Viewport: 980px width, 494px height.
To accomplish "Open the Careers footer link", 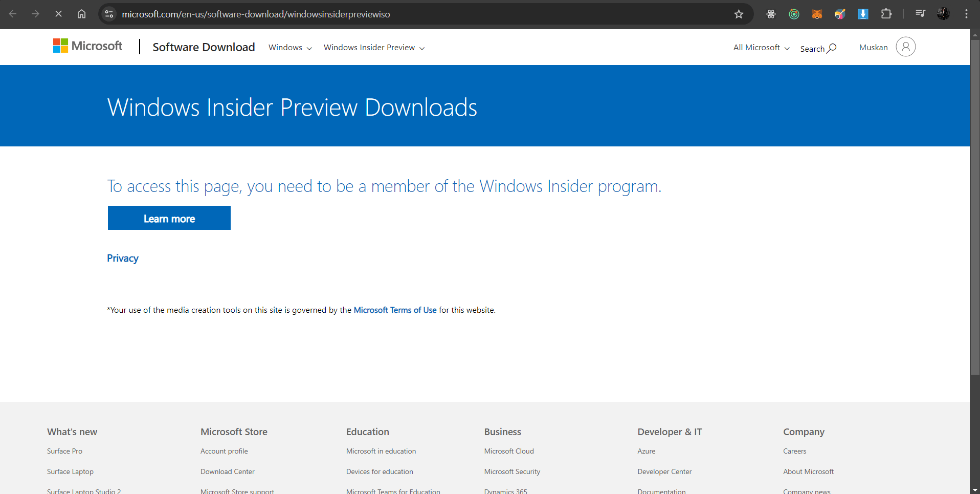I will tap(794, 451).
